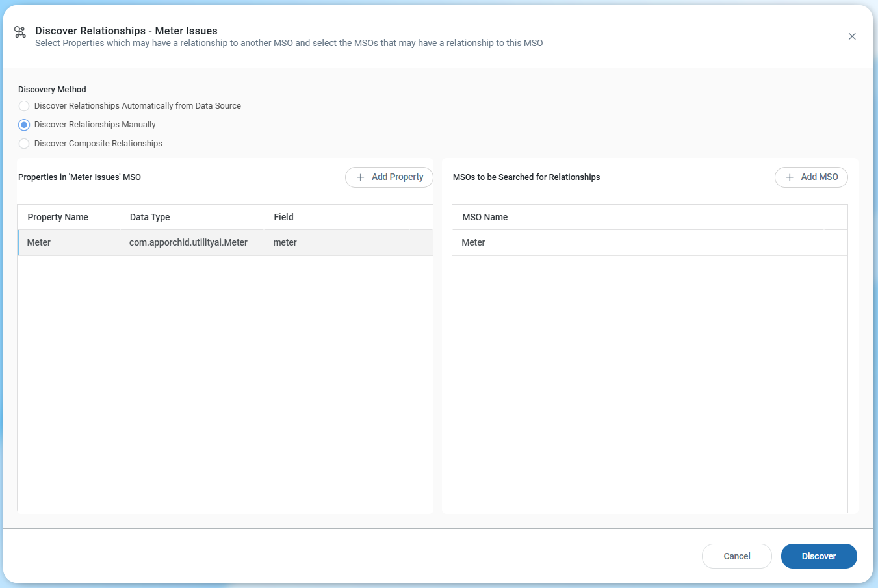This screenshot has width=878, height=588.
Task: Click the MSO Name column header
Action: [485, 217]
